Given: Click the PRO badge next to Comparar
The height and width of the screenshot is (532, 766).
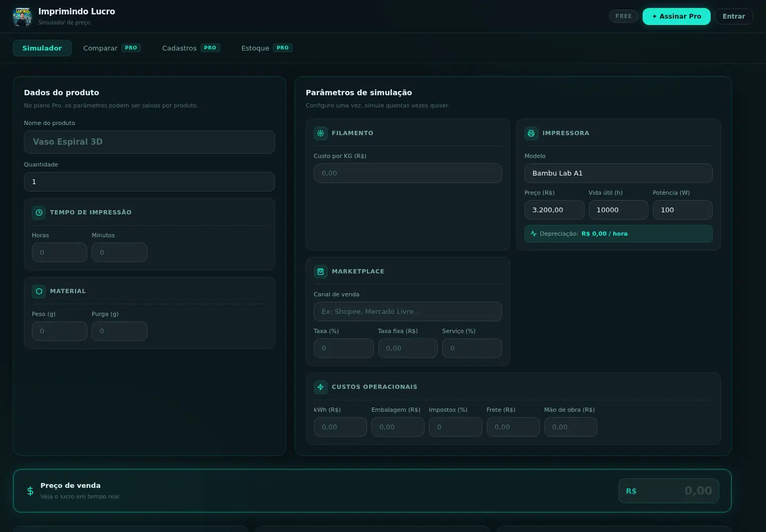Looking at the screenshot, I should 131,48.
